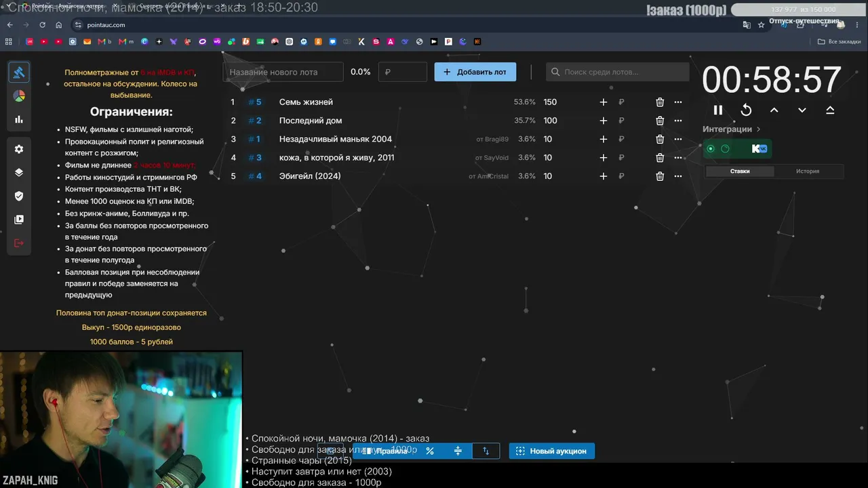Open the auction gavel page in sidebar
This screenshot has height=488, width=868.
coord(19,73)
